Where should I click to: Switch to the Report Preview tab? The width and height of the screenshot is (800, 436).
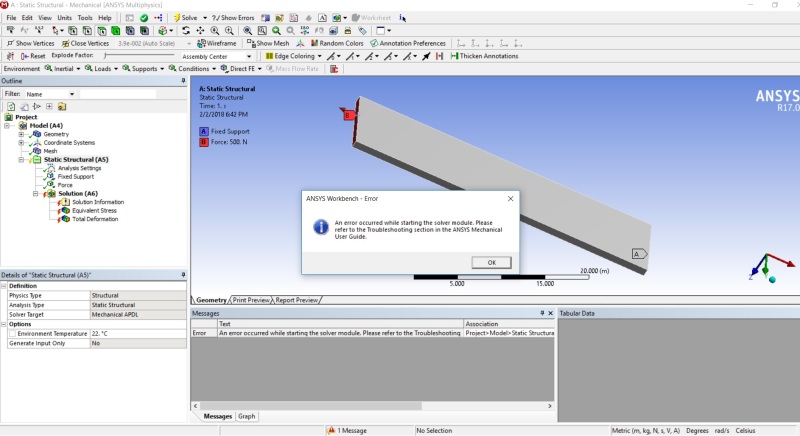tap(296, 300)
